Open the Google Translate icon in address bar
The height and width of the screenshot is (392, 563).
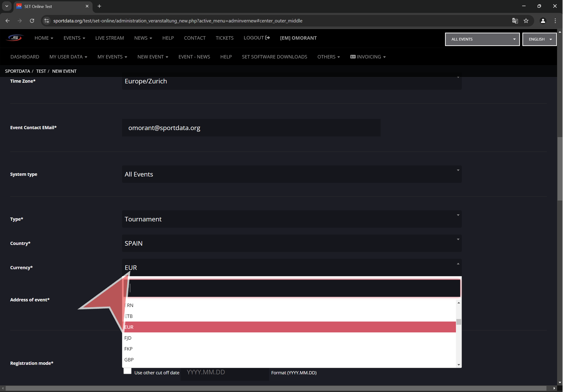(515, 21)
